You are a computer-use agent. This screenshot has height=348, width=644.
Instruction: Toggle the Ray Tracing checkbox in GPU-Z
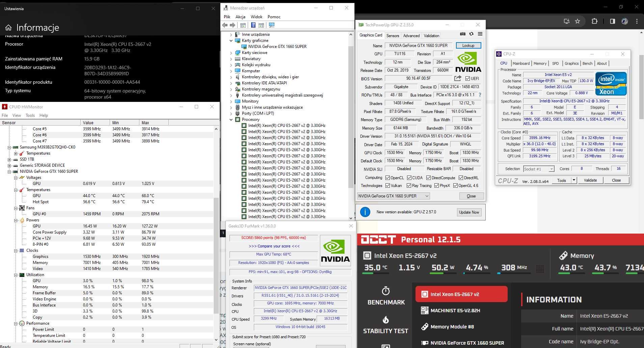pyautogui.click(x=409, y=186)
